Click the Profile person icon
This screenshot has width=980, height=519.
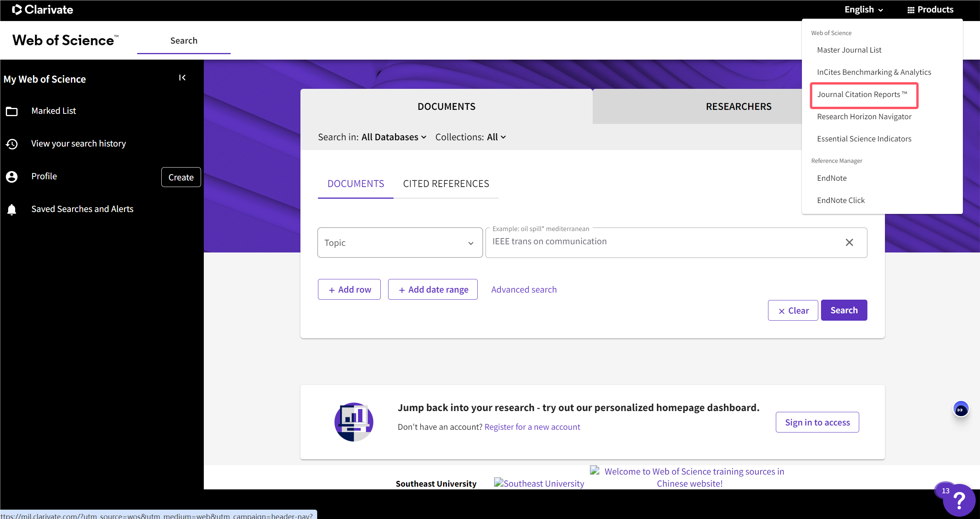point(12,177)
